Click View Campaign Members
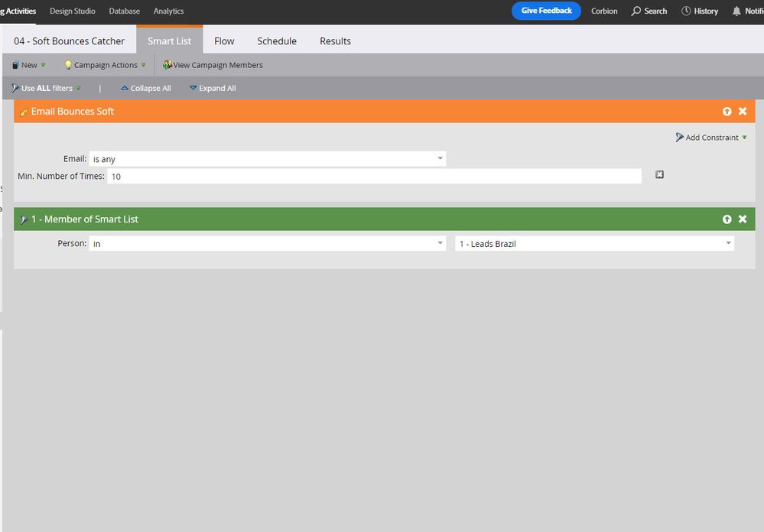The width and height of the screenshot is (764, 532). (213, 65)
